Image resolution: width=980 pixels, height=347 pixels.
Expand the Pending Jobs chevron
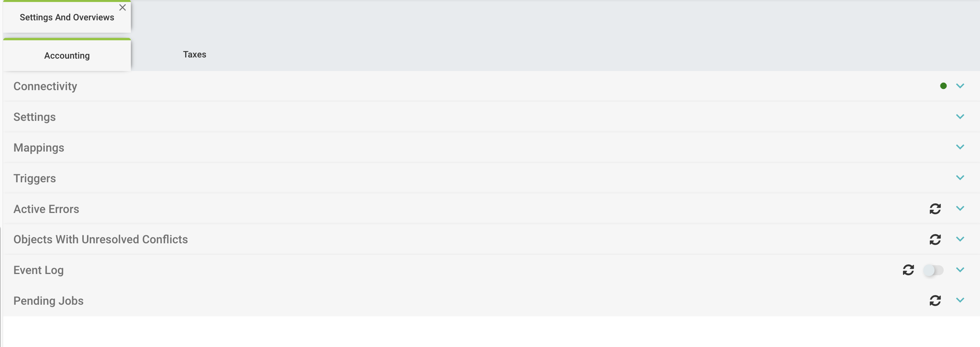coord(960,300)
